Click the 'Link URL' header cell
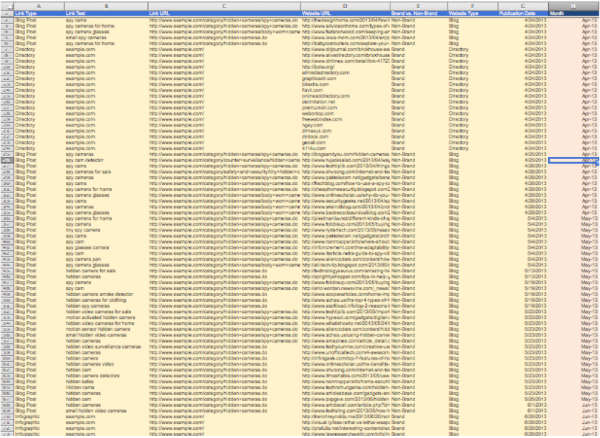This screenshot has height=438, width=600. pyautogui.click(x=224, y=14)
